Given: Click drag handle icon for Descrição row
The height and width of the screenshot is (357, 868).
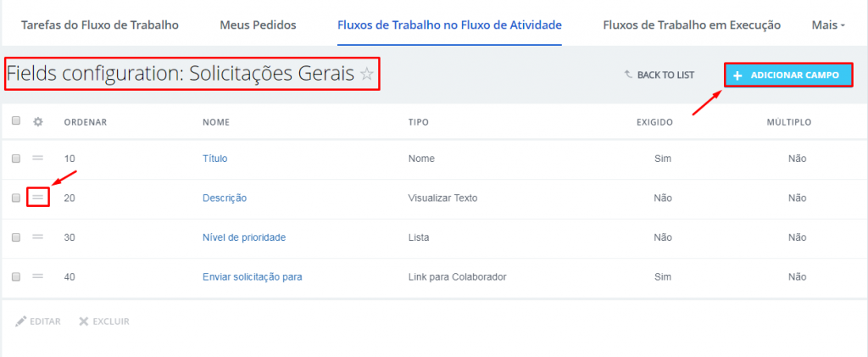Looking at the screenshot, I should (x=37, y=198).
